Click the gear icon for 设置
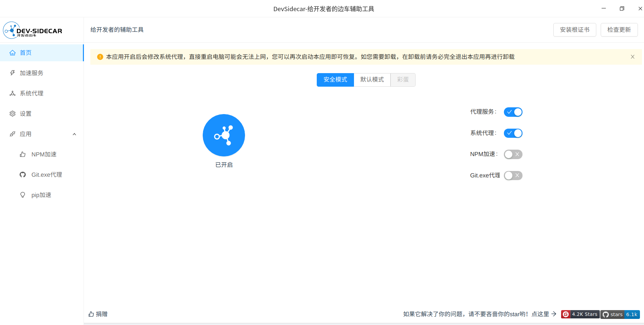The height and width of the screenshot is (325, 644). (13, 114)
